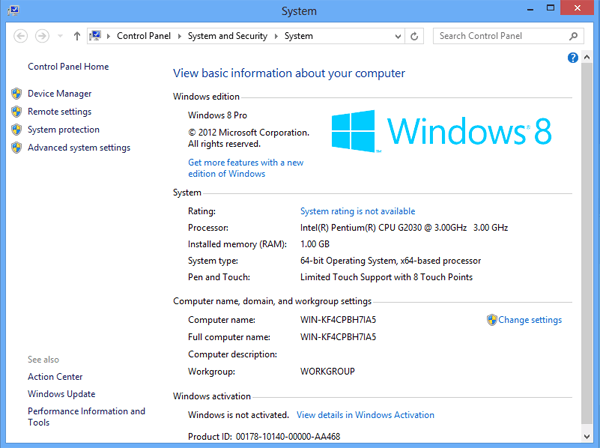Click the Forward navigation arrow

click(42, 36)
